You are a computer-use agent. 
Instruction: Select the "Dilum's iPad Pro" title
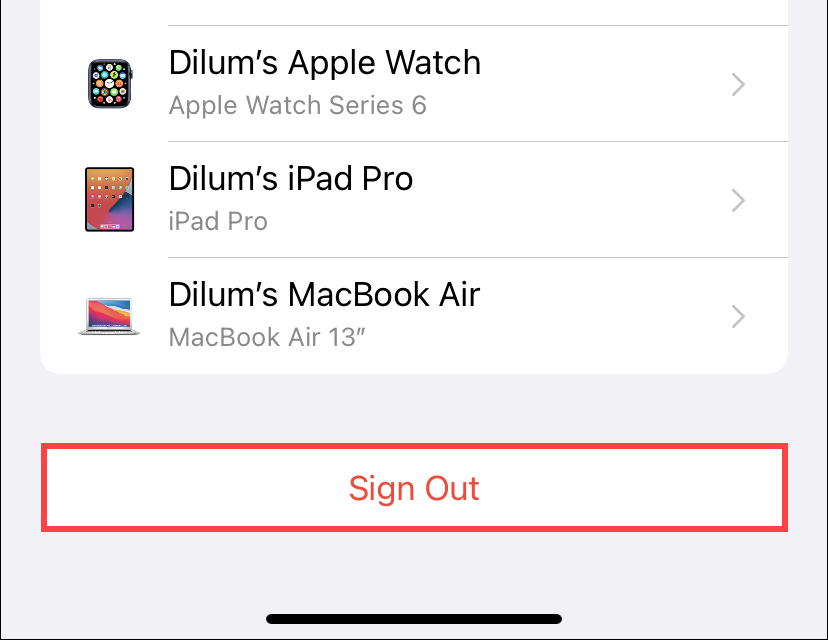291,178
